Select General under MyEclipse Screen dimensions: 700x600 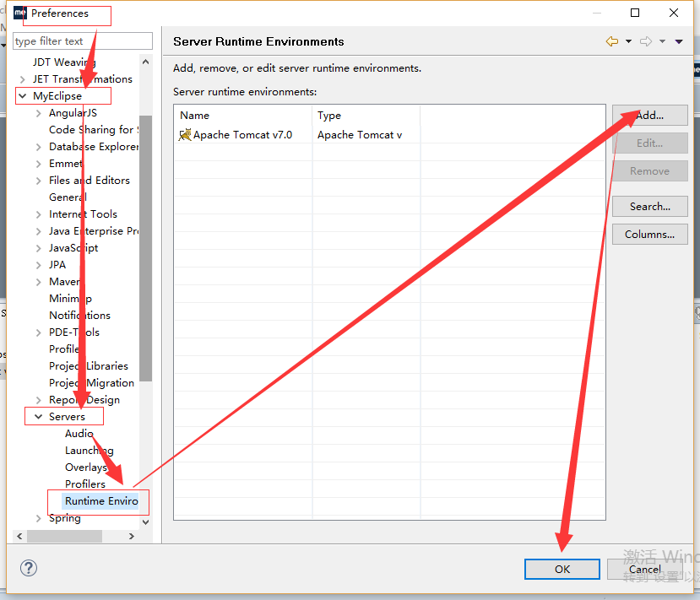[68, 197]
